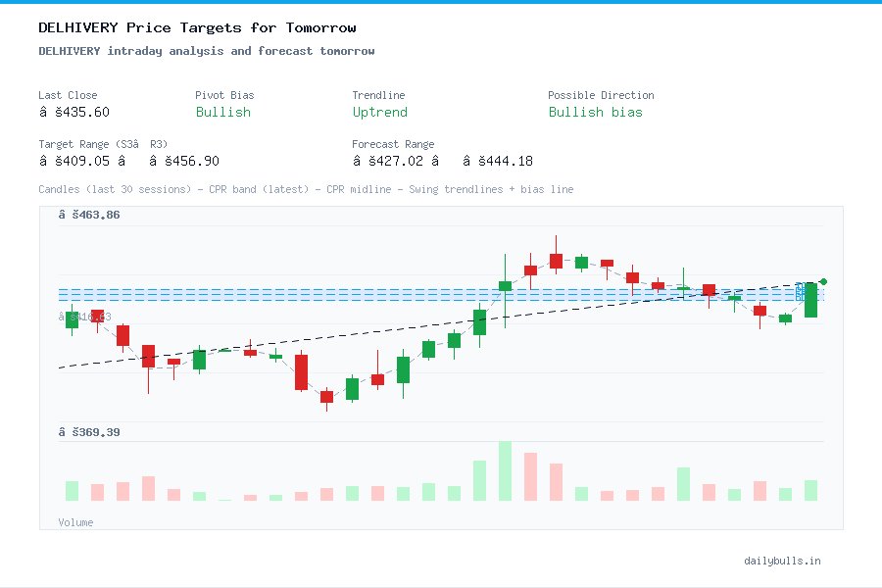Image resolution: width=882 pixels, height=588 pixels.
Task: Select the final green candlestick on the chart
Action: 810,299
